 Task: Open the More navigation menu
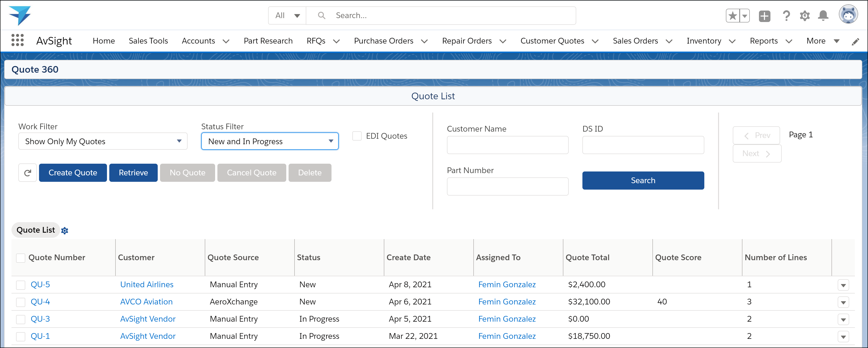point(823,41)
